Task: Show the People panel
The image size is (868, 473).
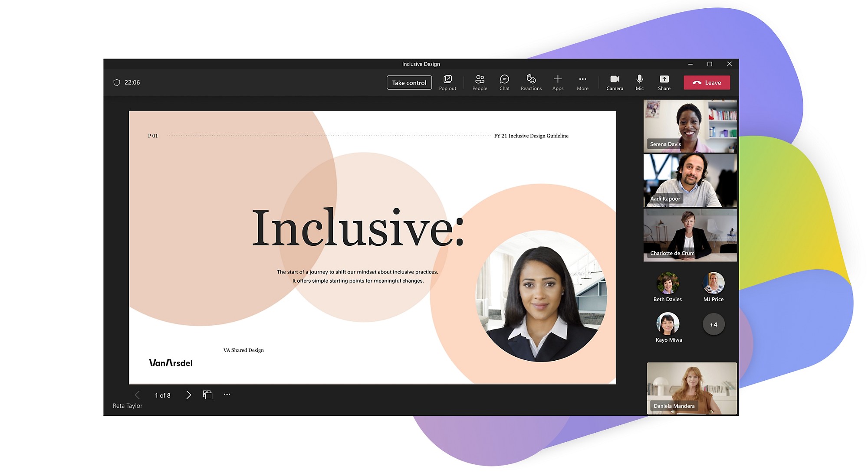Action: (480, 82)
